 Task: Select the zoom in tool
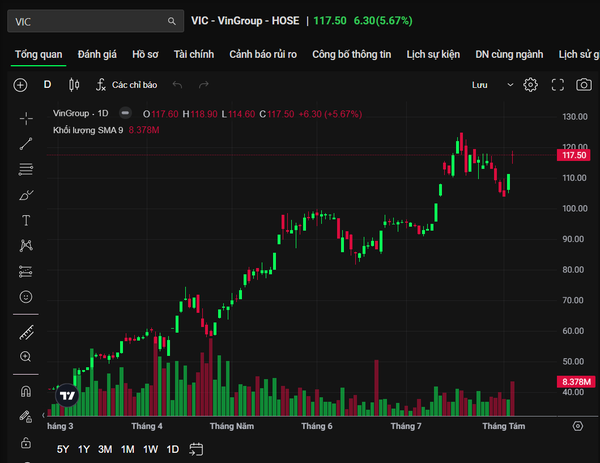click(26, 357)
